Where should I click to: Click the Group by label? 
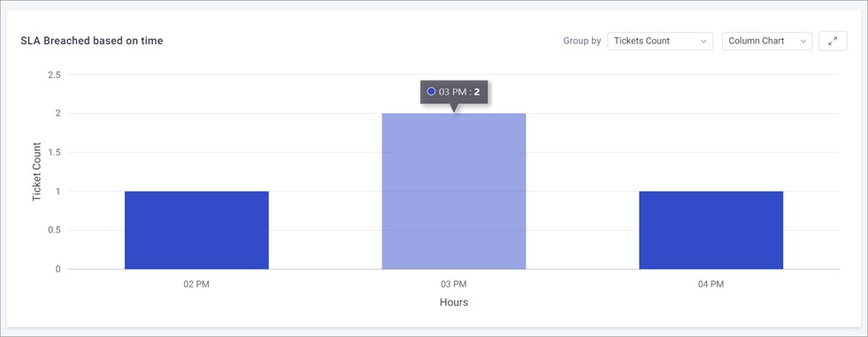[582, 41]
